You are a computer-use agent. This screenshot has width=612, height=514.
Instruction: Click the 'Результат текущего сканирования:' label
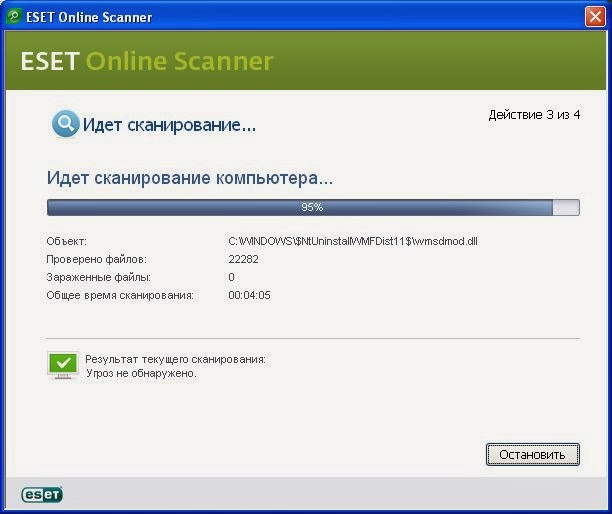[175, 359]
